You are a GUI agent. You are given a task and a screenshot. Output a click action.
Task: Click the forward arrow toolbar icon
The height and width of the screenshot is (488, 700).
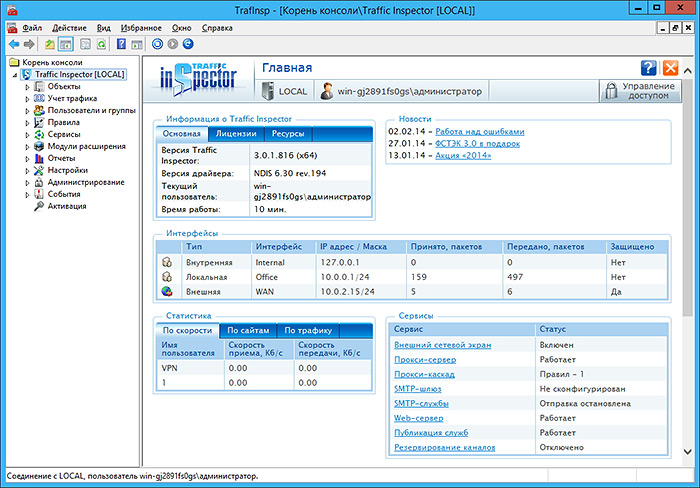29,44
